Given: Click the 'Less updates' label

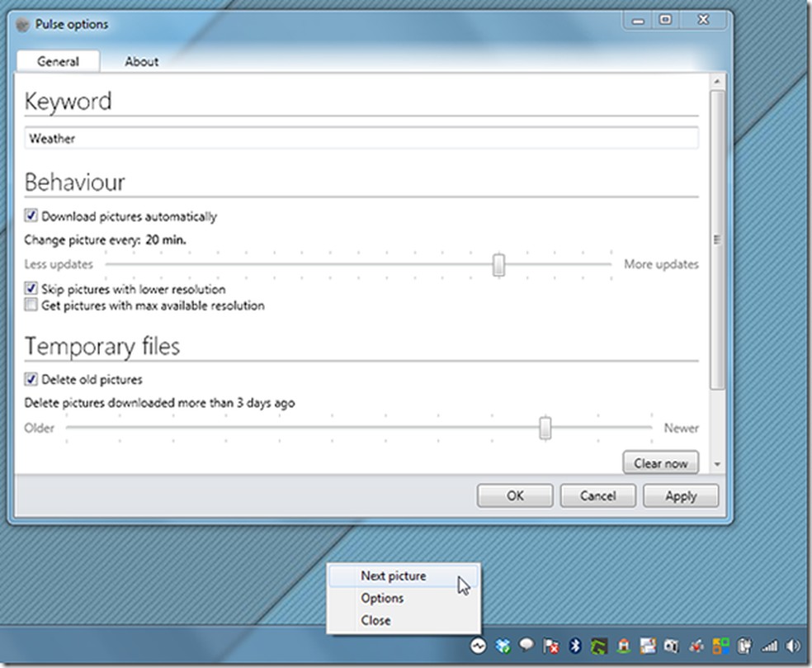Looking at the screenshot, I should click(59, 264).
